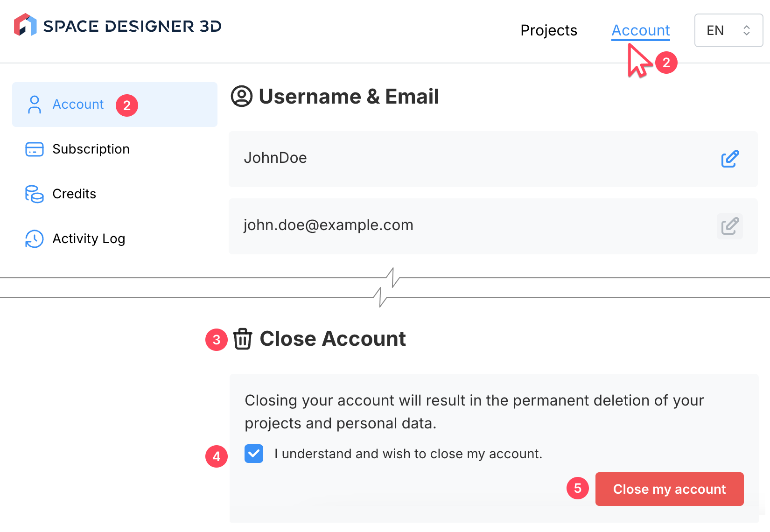This screenshot has width=770, height=532.
Task: Click the john.doe@example.com email field
Action: pyautogui.click(x=467, y=226)
